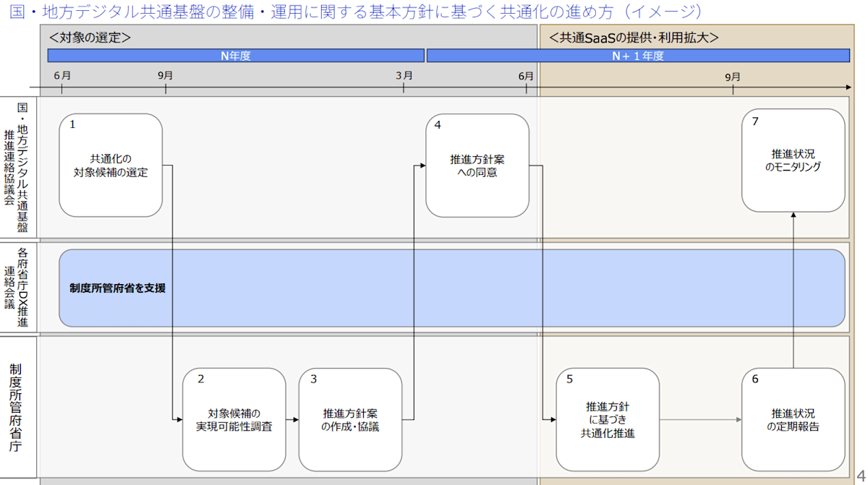
Task: Select process box 1 共通化の対象候補の選定
Action: pyautogui.click(x=111, y=165)
